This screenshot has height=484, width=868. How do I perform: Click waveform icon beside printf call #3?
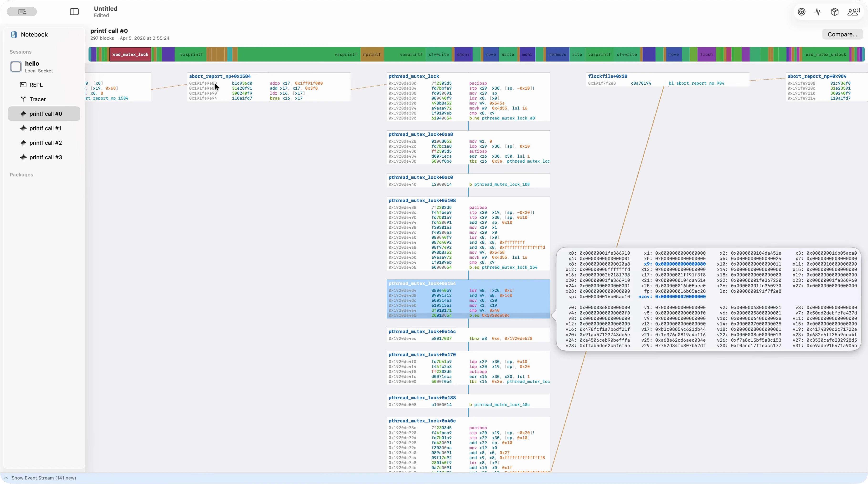point(23,157)
